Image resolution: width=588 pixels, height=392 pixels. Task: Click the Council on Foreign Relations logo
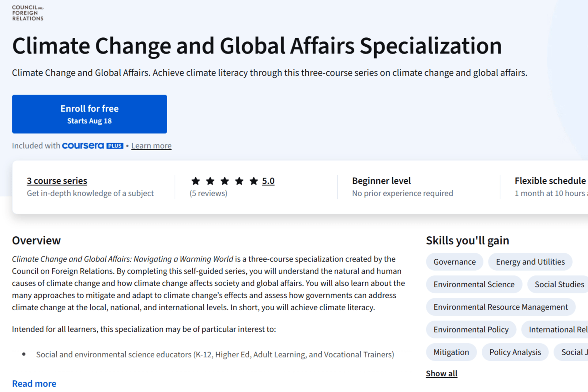point(28,13)
